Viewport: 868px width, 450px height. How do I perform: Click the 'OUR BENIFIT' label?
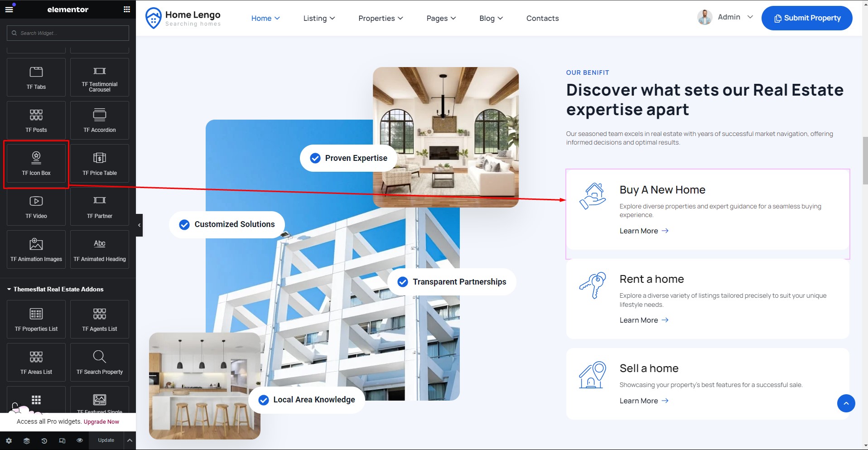click(587, 73)
